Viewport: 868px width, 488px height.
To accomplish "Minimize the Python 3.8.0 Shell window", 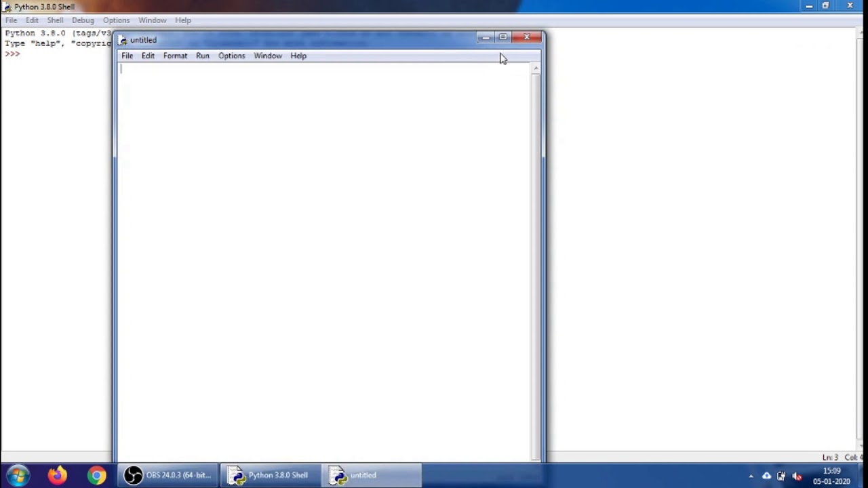I will coord(809,6).
